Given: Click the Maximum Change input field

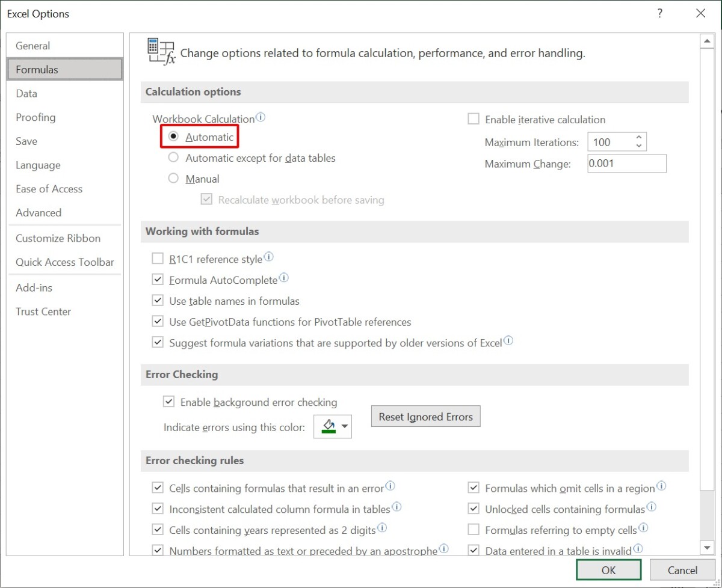Looking at the screenshot, I should tap(627, 164).
